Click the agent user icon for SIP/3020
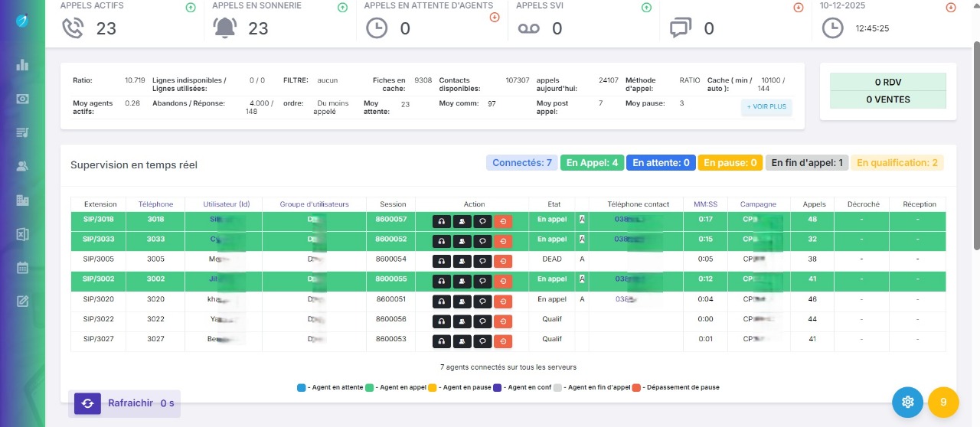The image size is (980, 427). (462, 300)
